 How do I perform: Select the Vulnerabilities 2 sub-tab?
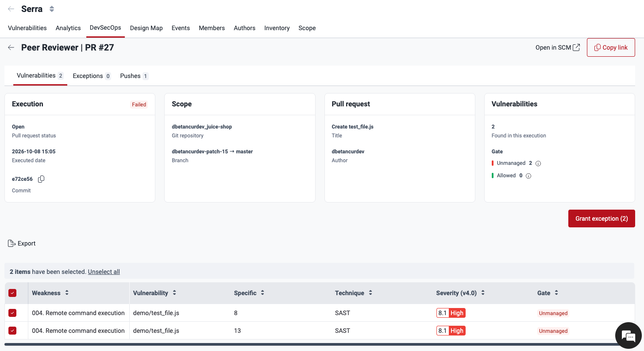pyautogui.click(x=40, y=75)
